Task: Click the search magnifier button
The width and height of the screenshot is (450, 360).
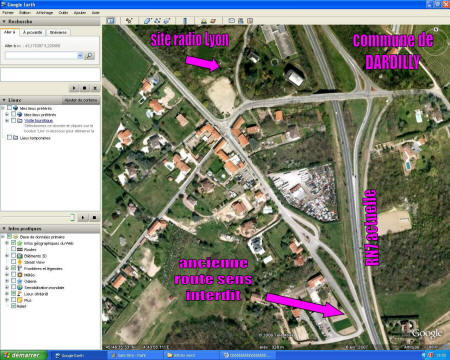Action: 89,56
